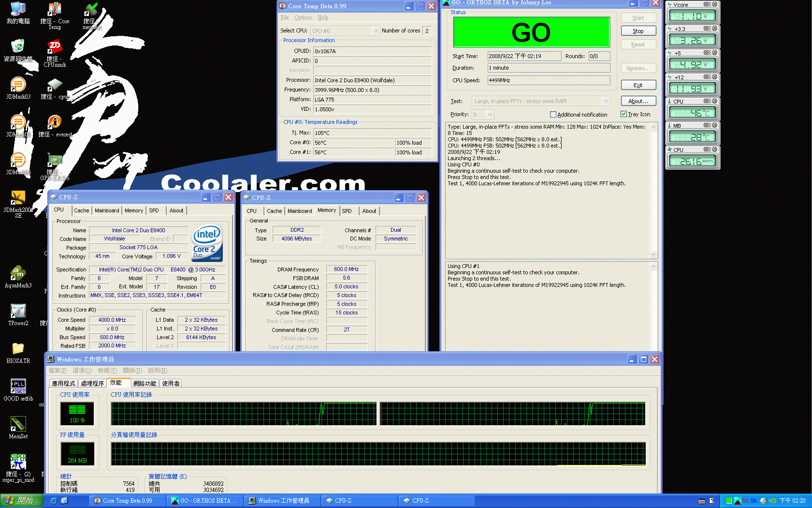
Task: Switch to Cache tab in left CPU-Z
Action: coord(81,210)
